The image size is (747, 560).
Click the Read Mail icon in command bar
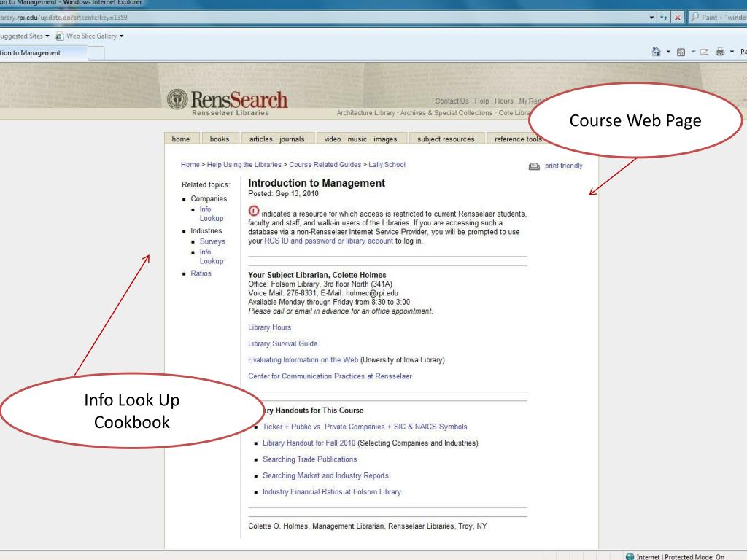(704, 52)
